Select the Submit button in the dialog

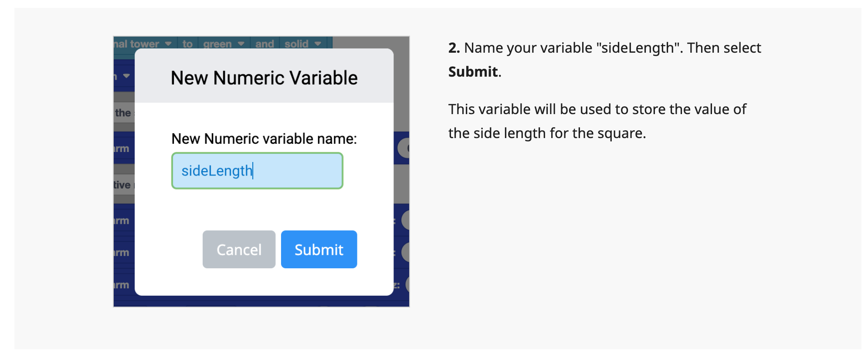(x=319, y=249)
